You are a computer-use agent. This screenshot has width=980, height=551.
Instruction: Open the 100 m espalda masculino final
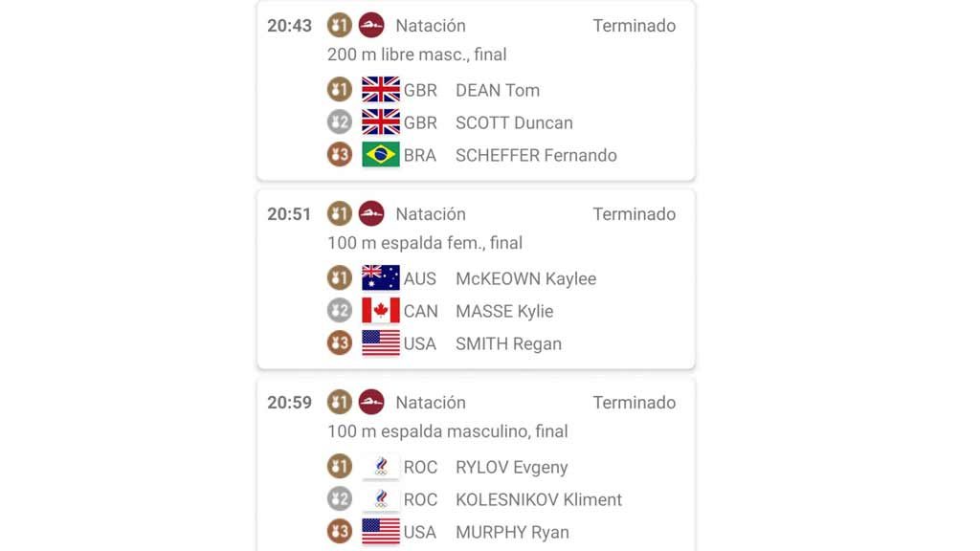tap(448, 431)
